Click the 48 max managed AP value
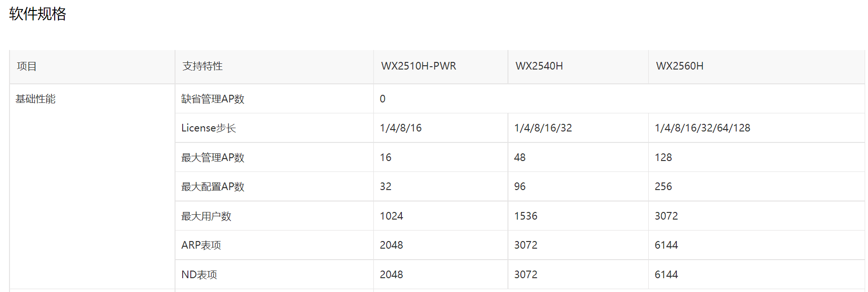Screen dimensions: 868x292 point(519,158)
